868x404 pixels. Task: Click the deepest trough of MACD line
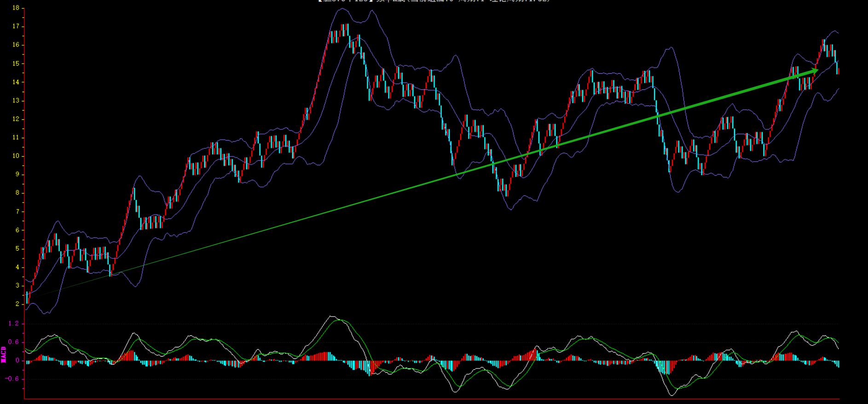[671, 395]
